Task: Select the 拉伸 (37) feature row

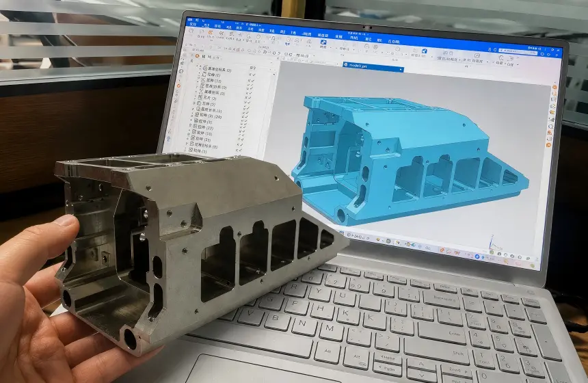Action: [x=203, y=127]
